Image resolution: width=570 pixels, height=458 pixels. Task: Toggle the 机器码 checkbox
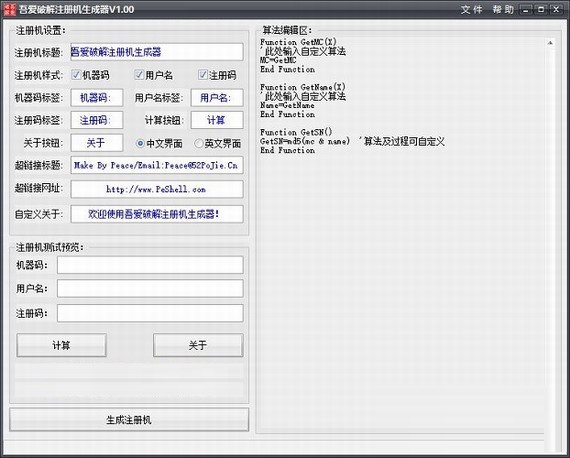[x=76, y=75]
